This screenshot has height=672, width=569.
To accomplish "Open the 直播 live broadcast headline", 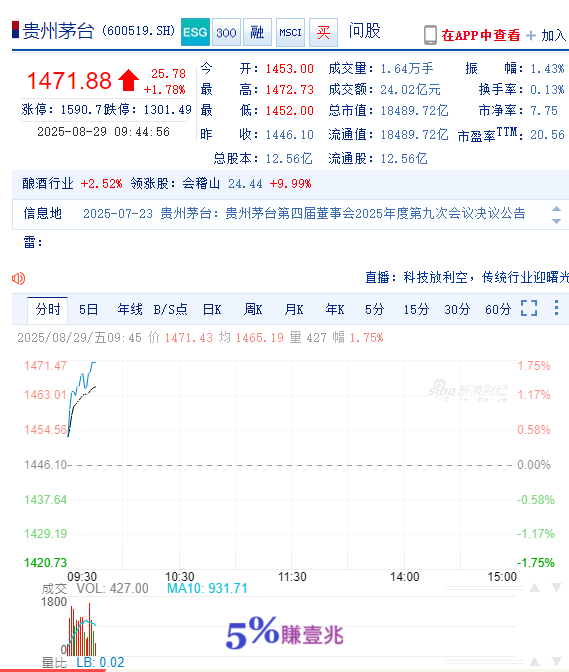I will tap(467, 277).
